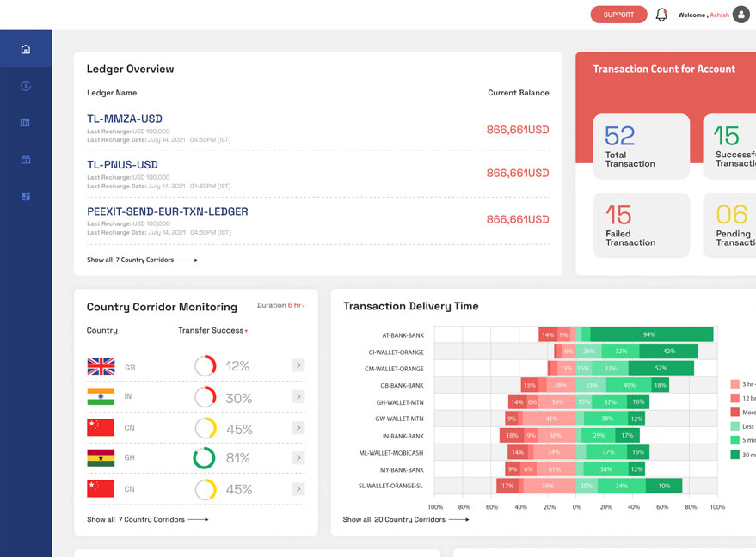This screenshot has height=557, width=756.
Task: Expand the IN corridor row chevron
Action: point(298,396)
